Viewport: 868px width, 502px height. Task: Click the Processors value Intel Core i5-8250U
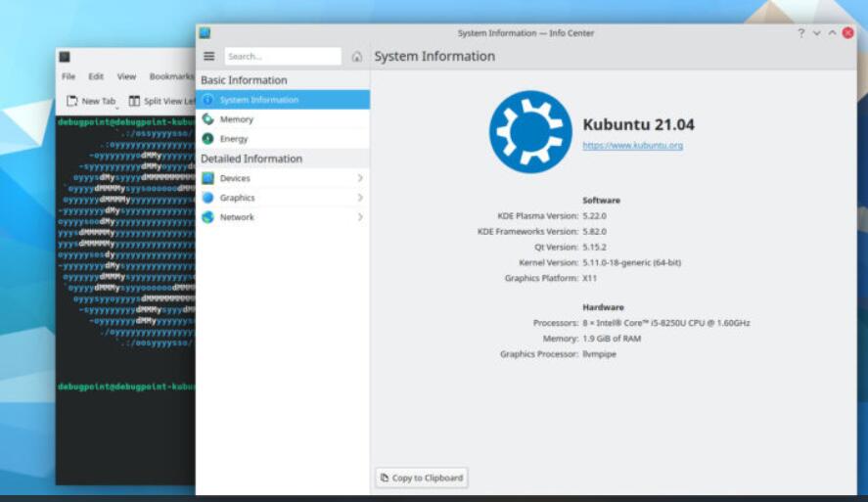pos(666,323)
